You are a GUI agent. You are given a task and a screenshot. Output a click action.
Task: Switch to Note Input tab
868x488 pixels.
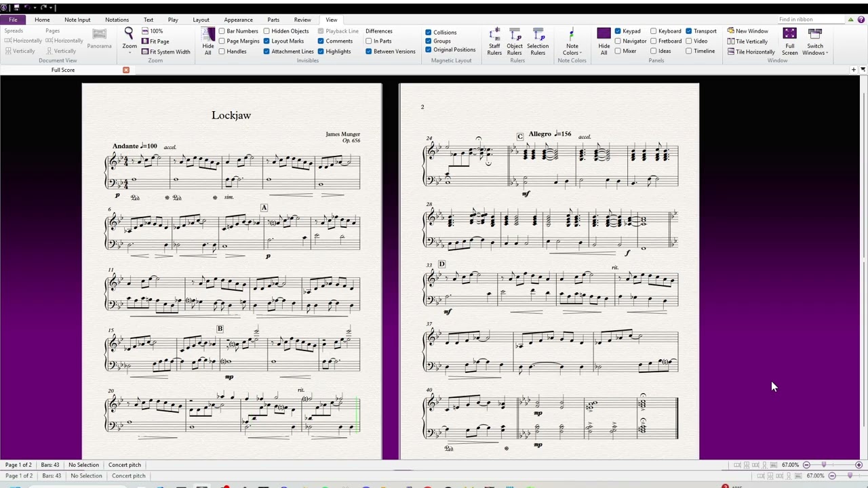77,20
